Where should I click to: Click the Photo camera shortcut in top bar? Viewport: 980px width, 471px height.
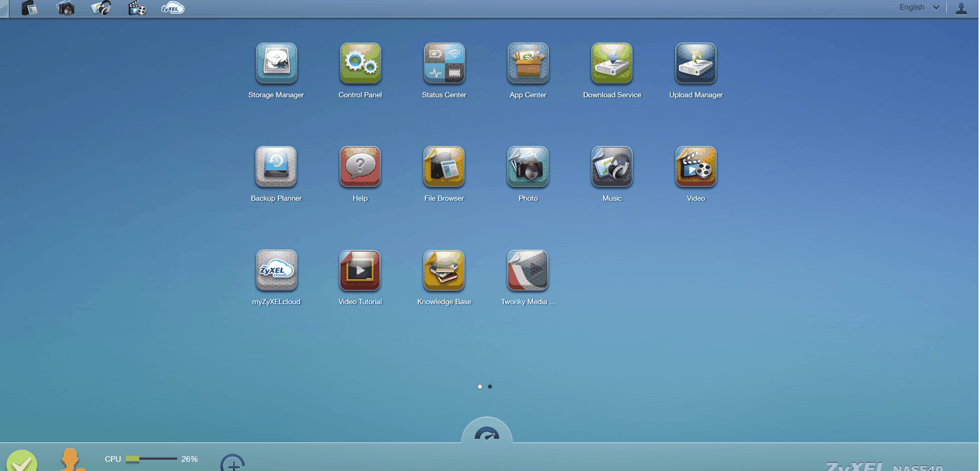pos(66,8)
